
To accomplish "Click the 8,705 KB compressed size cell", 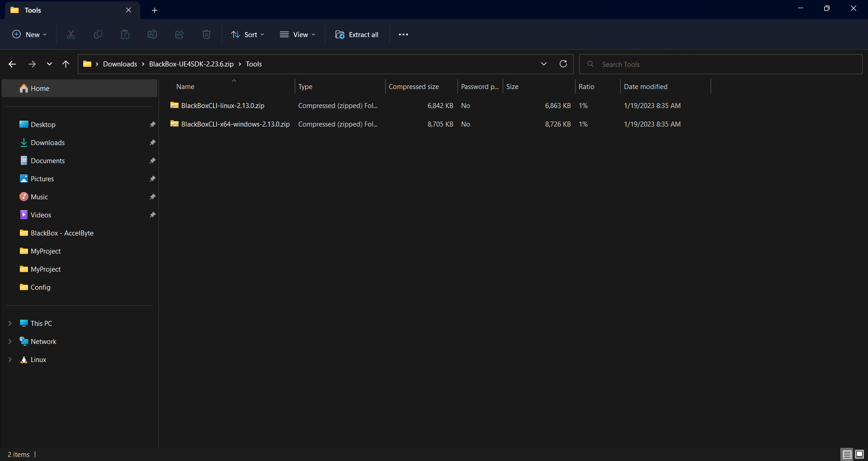I will [x=440, y=124].
